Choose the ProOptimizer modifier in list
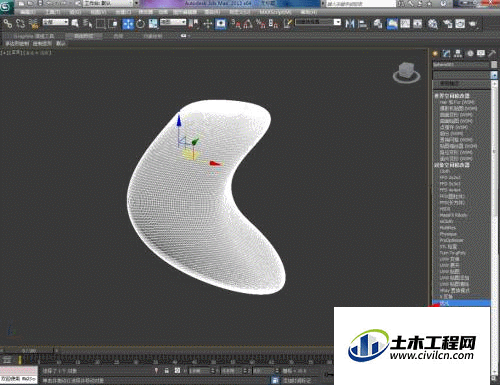This screenshot has height=385, width=500. (451, 240)
